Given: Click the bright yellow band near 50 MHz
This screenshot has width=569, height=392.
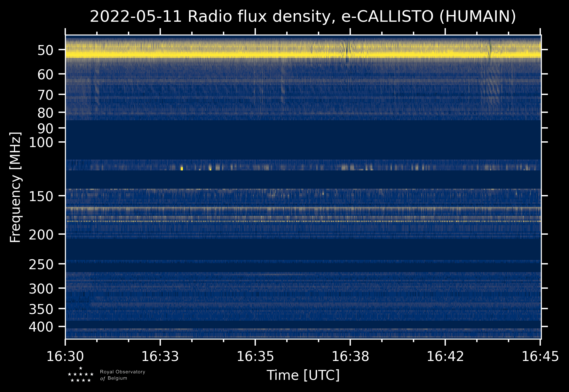Looking at the screenshot, I should click(303, 55).
